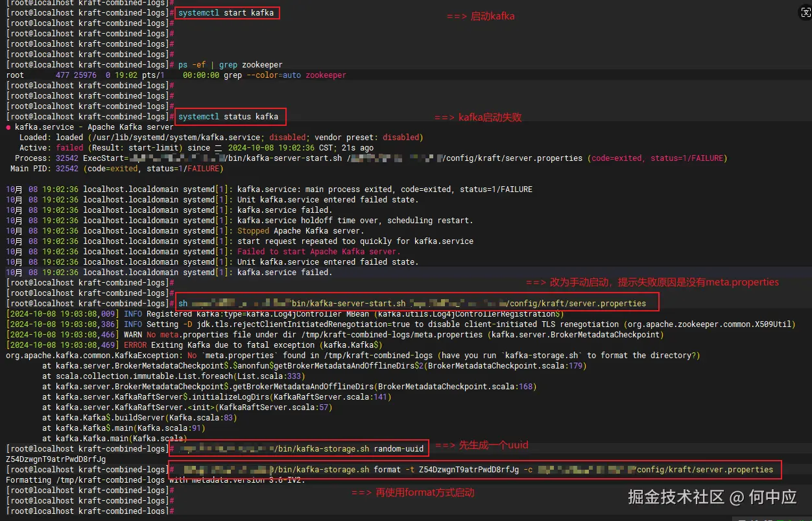The width and height of the screenshot is (812, 521).
Task: Click 'config/kraft/server.properties' in the format command
Action: (706, 470)
